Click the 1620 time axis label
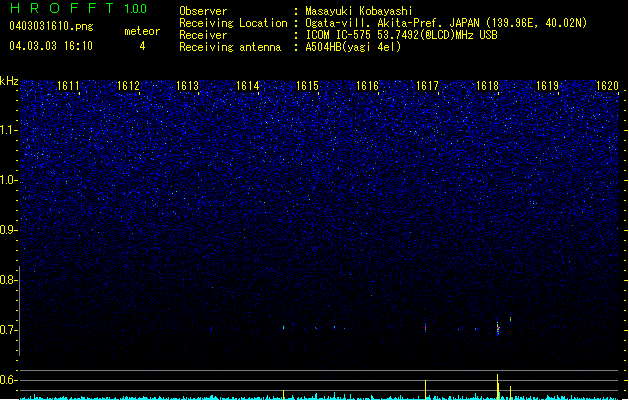Image resolution: width=629 pixels, height=400 pixels. tap(607, 86)
